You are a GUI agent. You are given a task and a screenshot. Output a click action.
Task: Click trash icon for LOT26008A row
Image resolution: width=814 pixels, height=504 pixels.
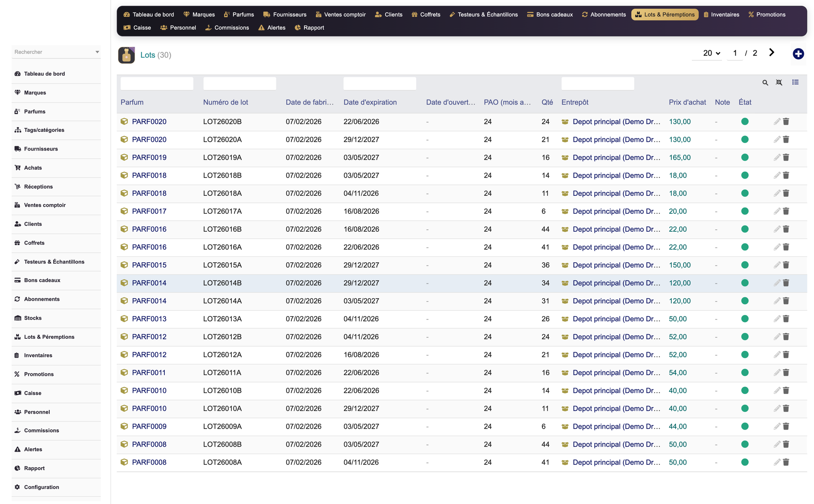(786, 462)
